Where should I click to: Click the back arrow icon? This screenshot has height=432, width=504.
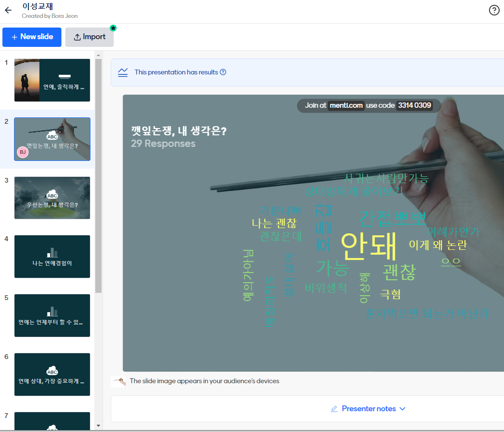(x=8, y=10)
